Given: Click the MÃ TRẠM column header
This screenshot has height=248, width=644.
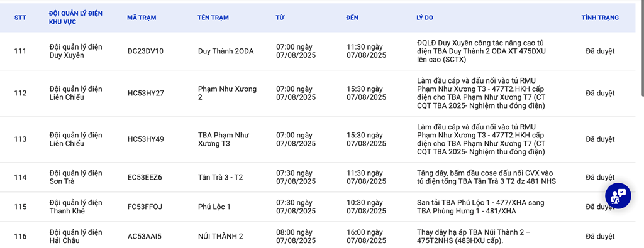Looking at the screenshot, I should (142, 18).
